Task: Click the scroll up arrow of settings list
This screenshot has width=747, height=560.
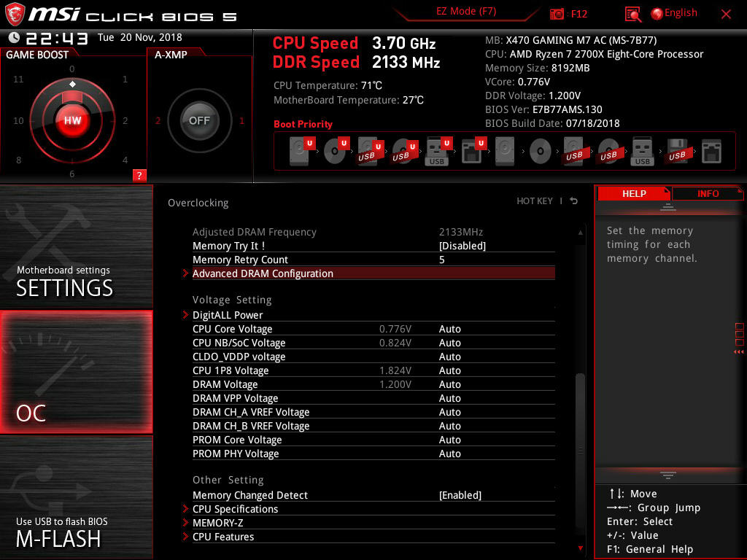Action: click(x=580, y=233)
